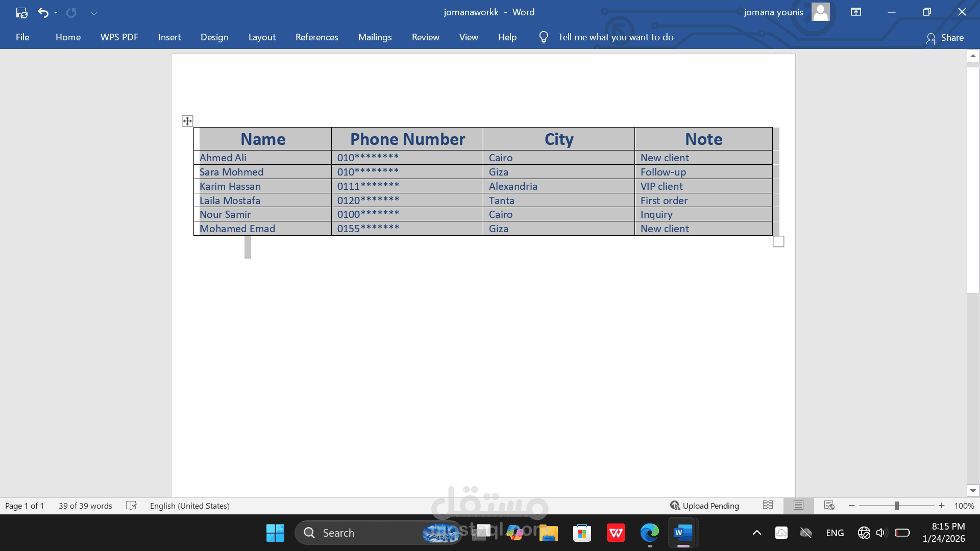Click the zoom slider handle
This screenshot has width=980, height=551.
(897, 506)
